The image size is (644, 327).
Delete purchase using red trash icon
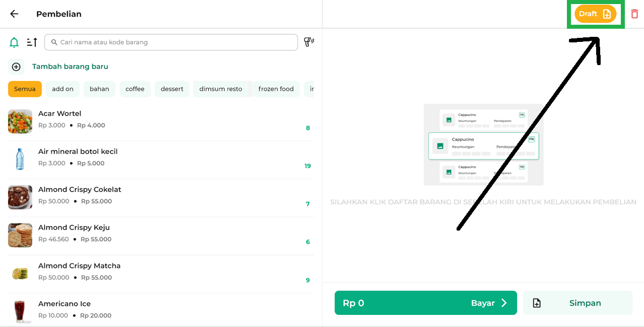(x=634, y=14)
